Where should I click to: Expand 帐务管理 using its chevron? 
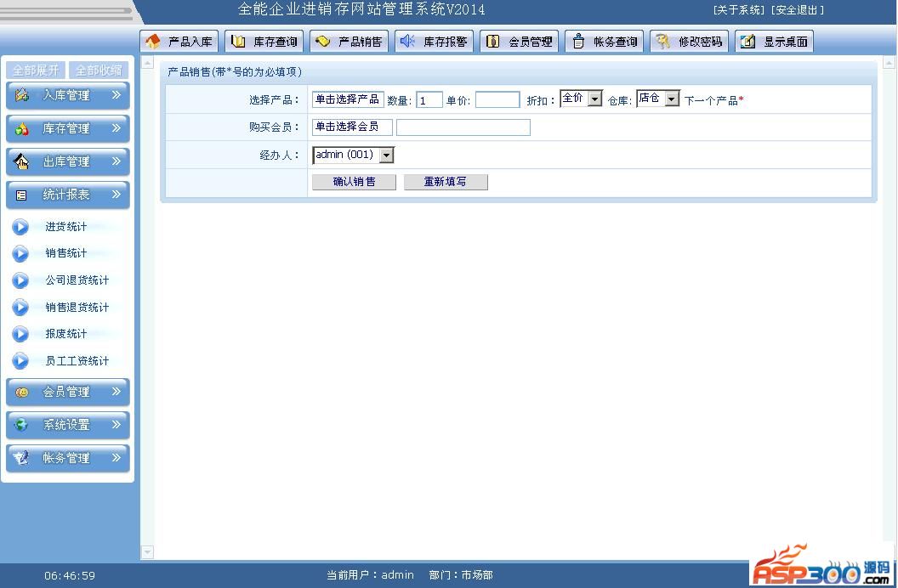(x=117, y=458)
